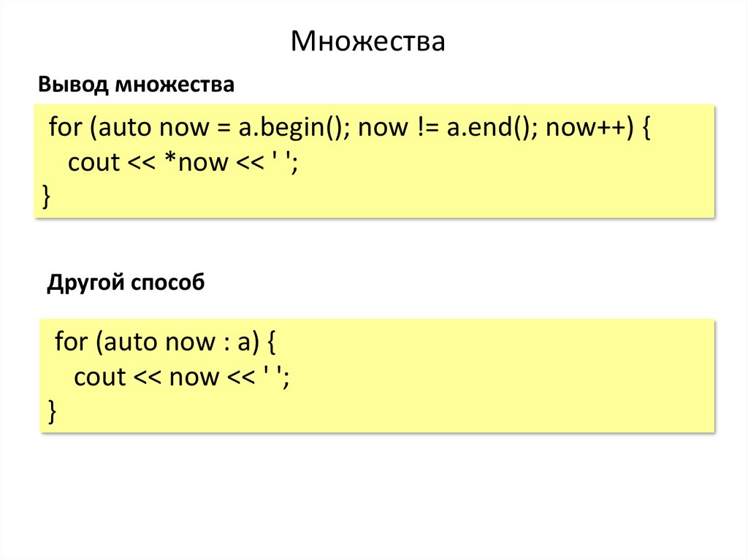
Task: Click "now" in the "cout << now" line
Action: [194, 377]
